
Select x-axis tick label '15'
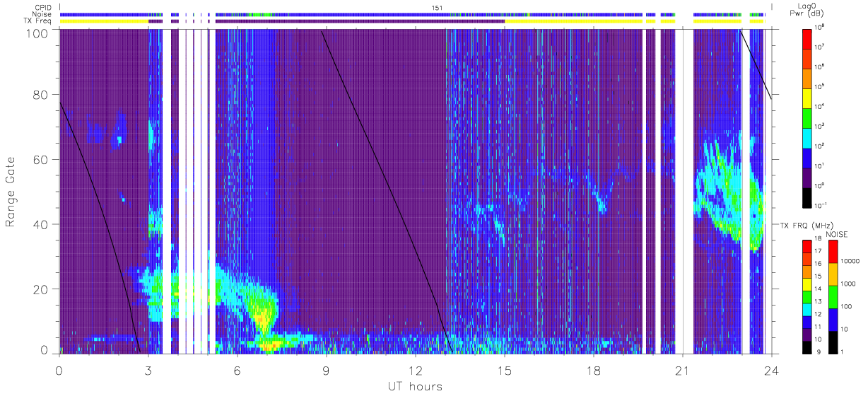click(504, 370)
